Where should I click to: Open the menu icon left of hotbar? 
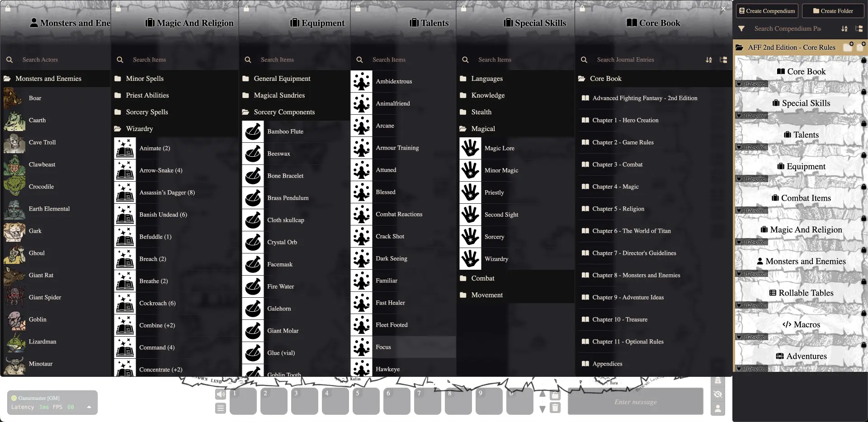221,408
